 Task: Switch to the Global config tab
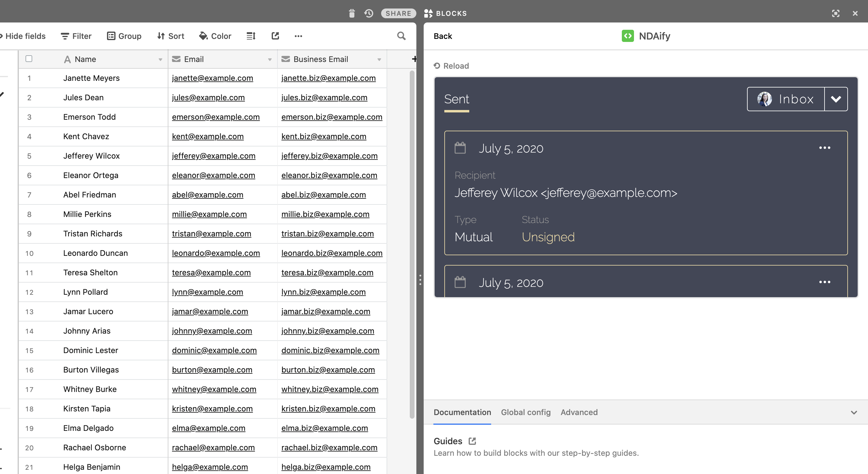(526, 412)
